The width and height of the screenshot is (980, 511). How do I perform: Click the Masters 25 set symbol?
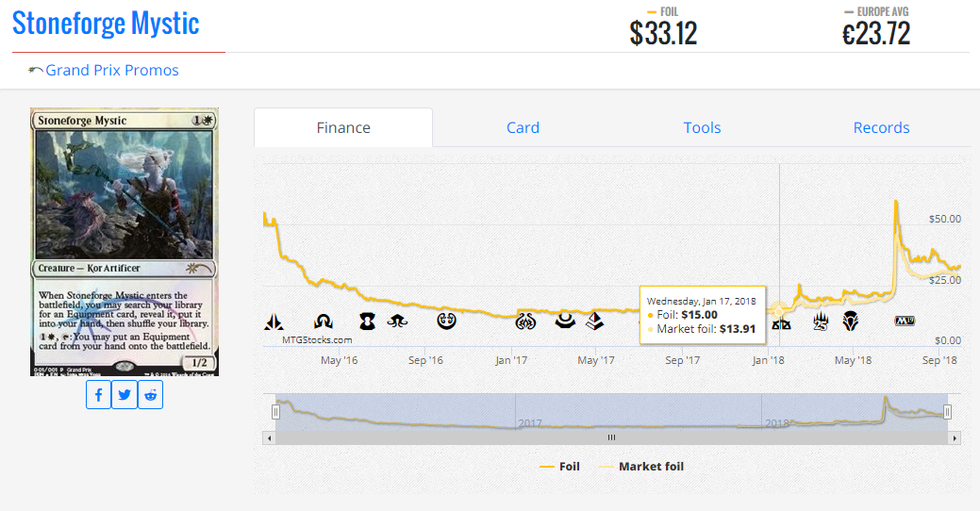pyautogui.click(x=820, y=322)
